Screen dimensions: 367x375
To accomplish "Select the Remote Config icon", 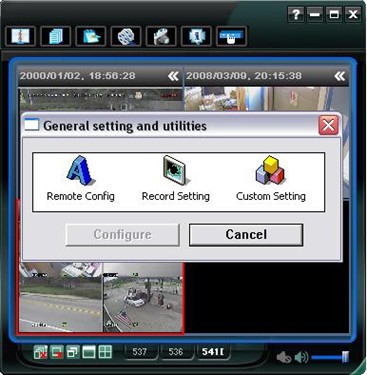I will point(80,179).
